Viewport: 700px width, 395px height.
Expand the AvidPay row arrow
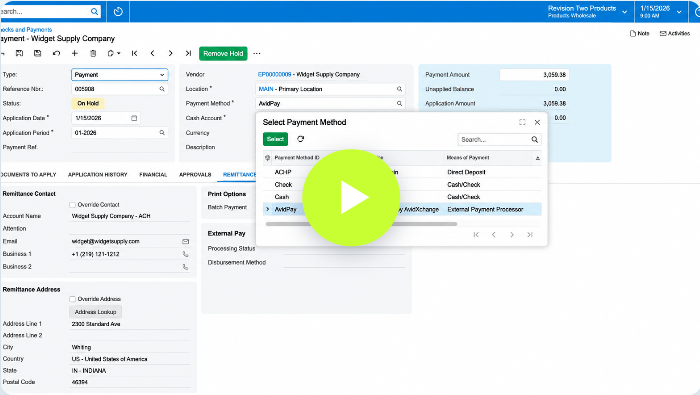(267, 209)
